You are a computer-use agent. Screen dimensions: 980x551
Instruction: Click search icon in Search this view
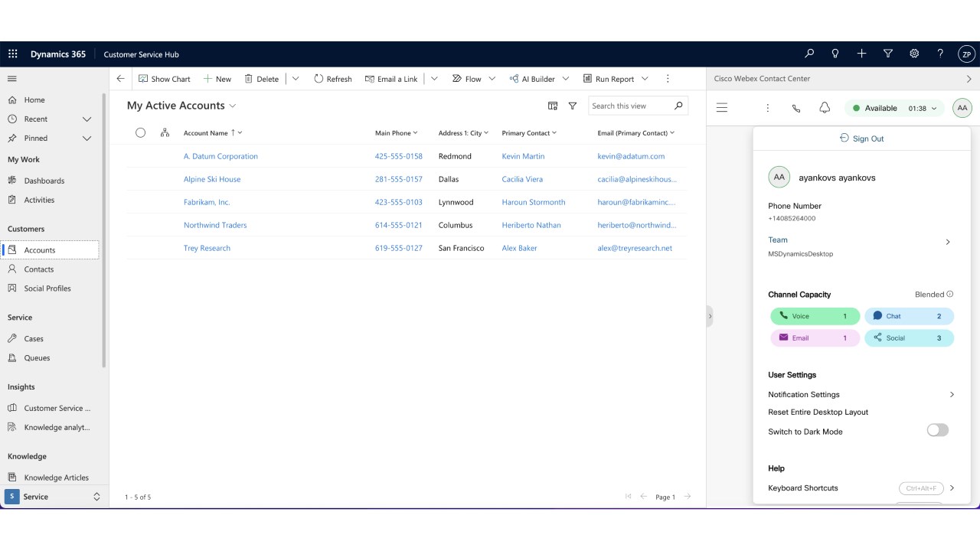678,106
